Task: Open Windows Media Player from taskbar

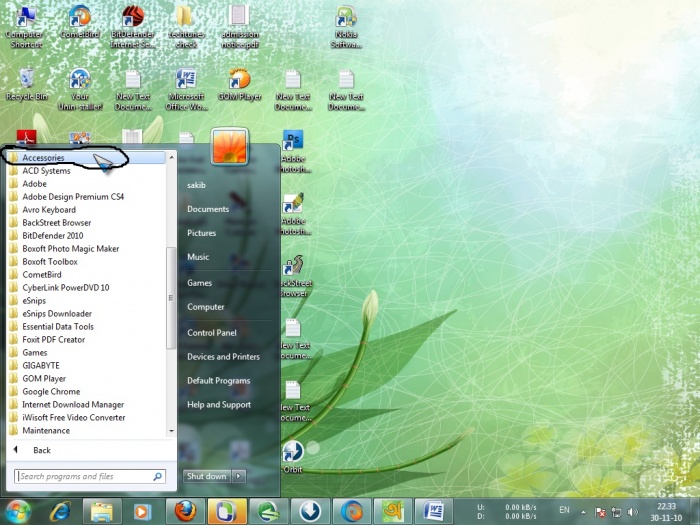Action: coord(143,511)
